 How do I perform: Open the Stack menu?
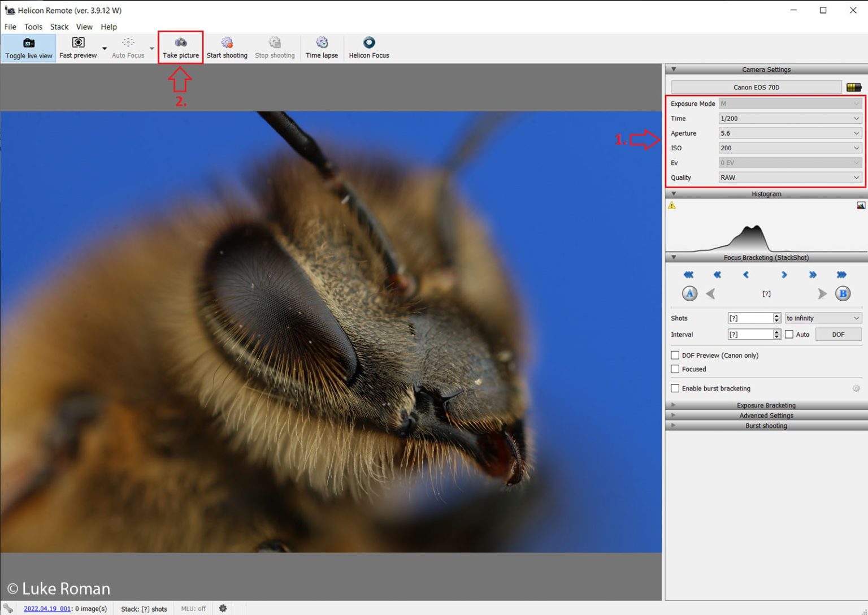click(59, 27)
